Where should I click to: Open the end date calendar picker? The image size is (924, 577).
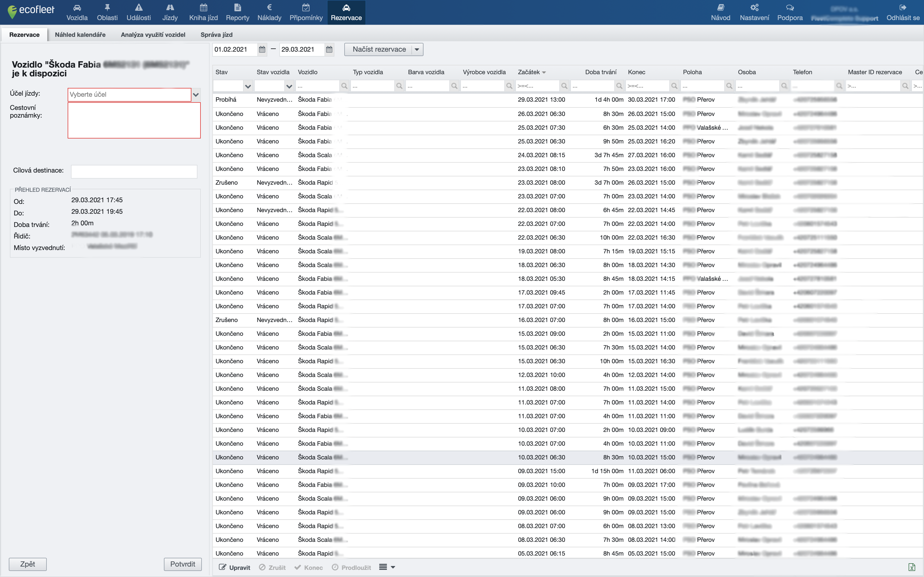point(329,50)
